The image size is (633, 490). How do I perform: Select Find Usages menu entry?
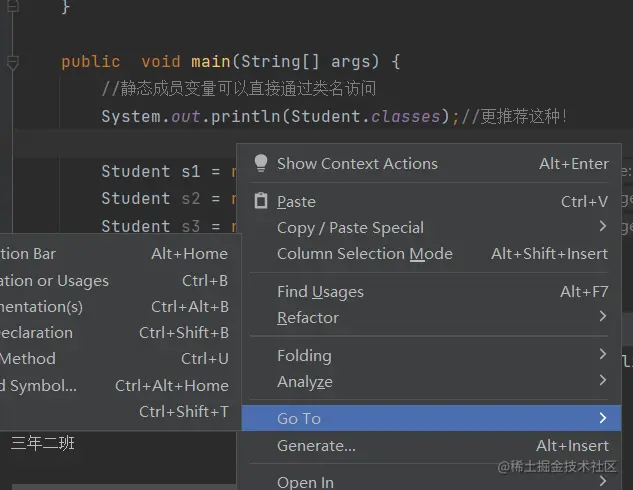(431, 292)
